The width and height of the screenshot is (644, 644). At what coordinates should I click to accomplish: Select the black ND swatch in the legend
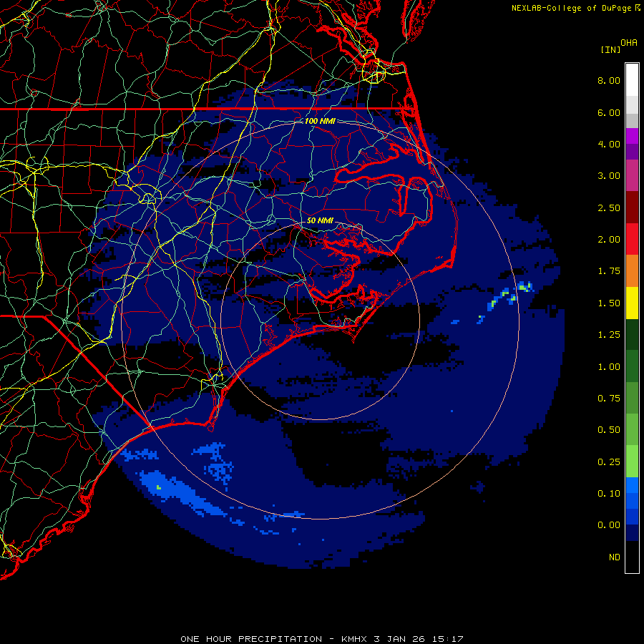[632, 557]
